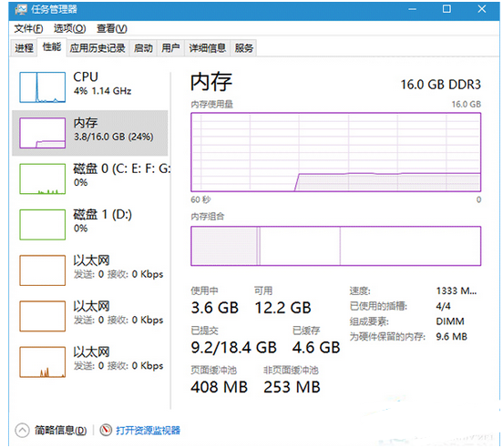Click the 内存 mini graph thumbnail

[x=42, y=133]
